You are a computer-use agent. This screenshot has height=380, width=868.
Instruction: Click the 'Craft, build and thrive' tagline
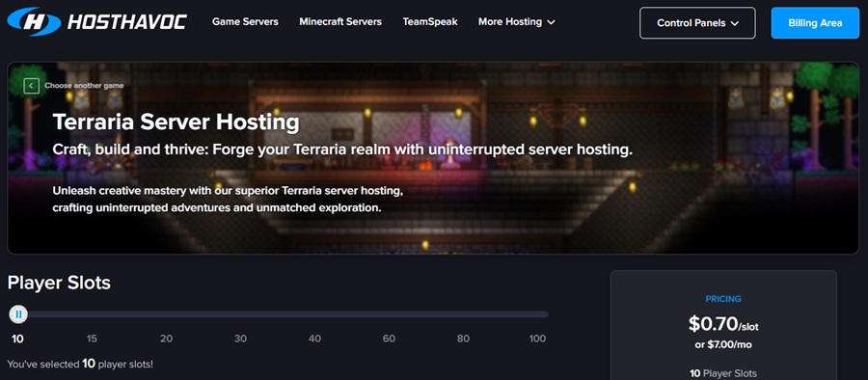342,149
